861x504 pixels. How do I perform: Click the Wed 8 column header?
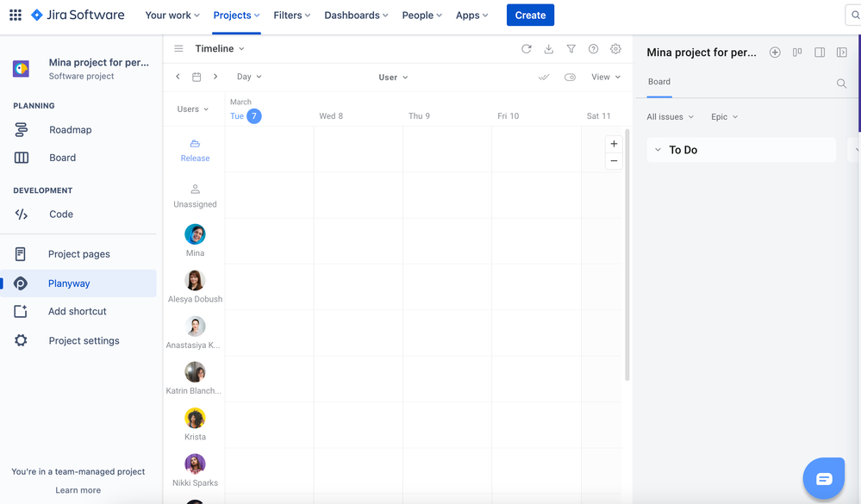pos(331,115)
